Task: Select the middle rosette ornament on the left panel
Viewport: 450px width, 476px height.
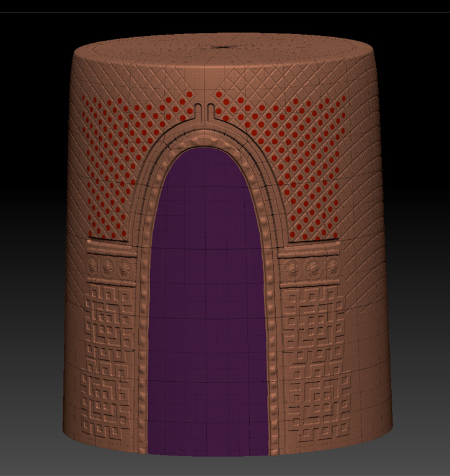Action: 107,268
